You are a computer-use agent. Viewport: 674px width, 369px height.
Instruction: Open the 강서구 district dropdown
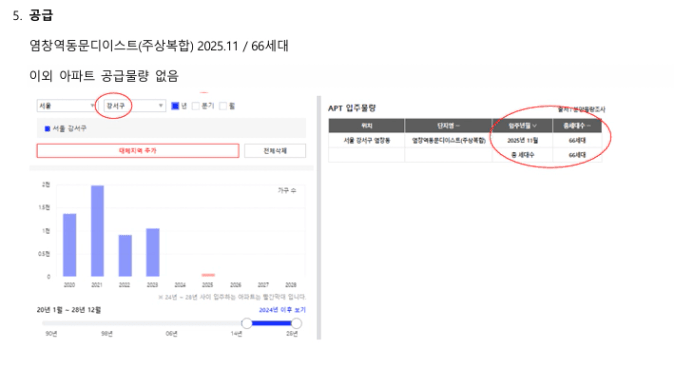135,106
